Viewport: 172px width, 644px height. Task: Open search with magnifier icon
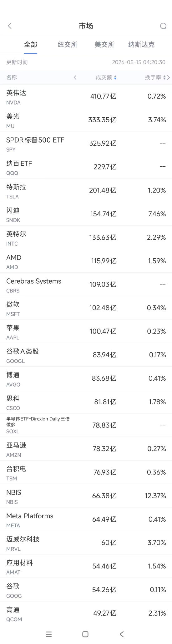tap(163, 26)
